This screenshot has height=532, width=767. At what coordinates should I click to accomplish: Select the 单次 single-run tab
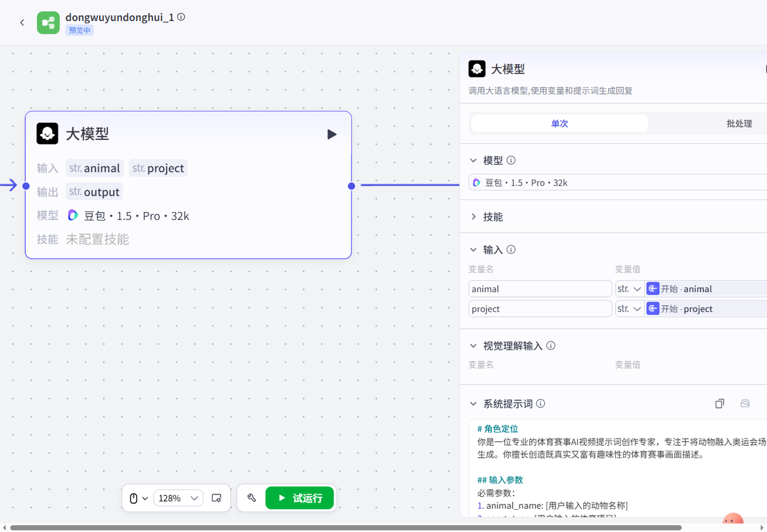[x=560, y=123]
